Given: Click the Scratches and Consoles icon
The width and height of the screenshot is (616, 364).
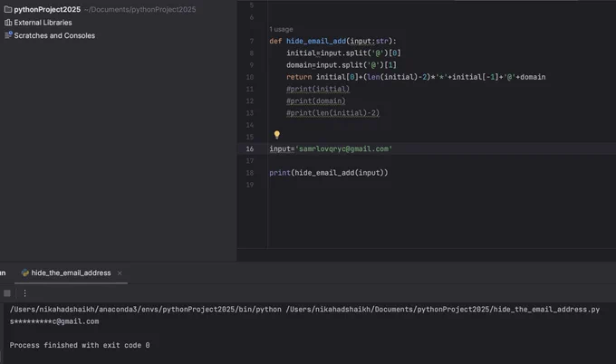Looking at the screenshot, I should pos(8,35).
